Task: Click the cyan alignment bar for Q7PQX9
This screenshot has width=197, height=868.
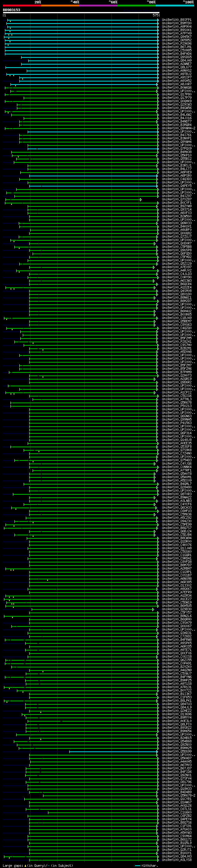Action: pos(93,149)
